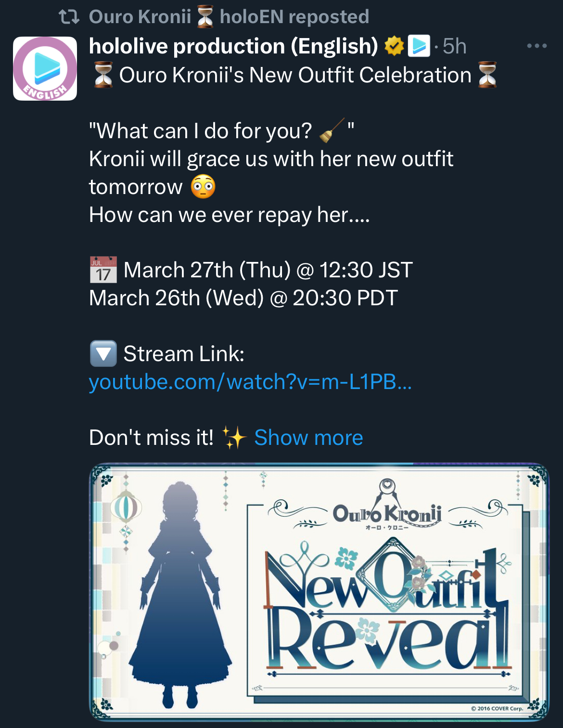Open the youtube.com/watch stream link

tap(250, 382)
